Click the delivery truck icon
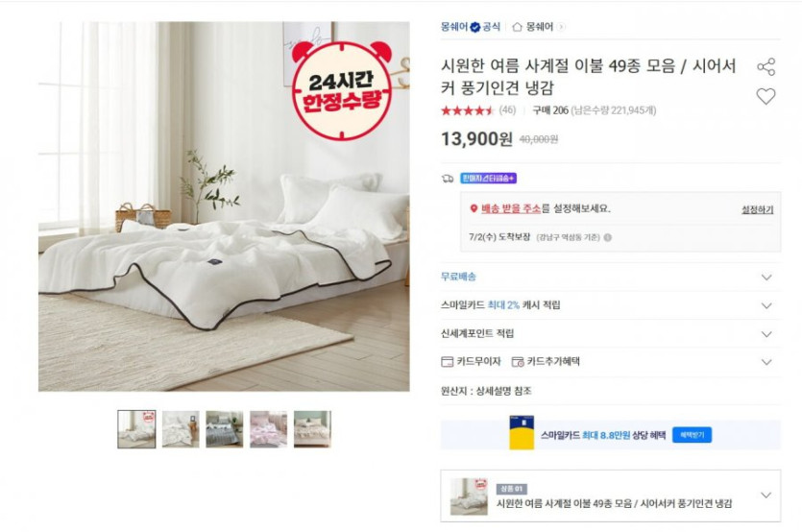The image size is (802, 532). 448,179
